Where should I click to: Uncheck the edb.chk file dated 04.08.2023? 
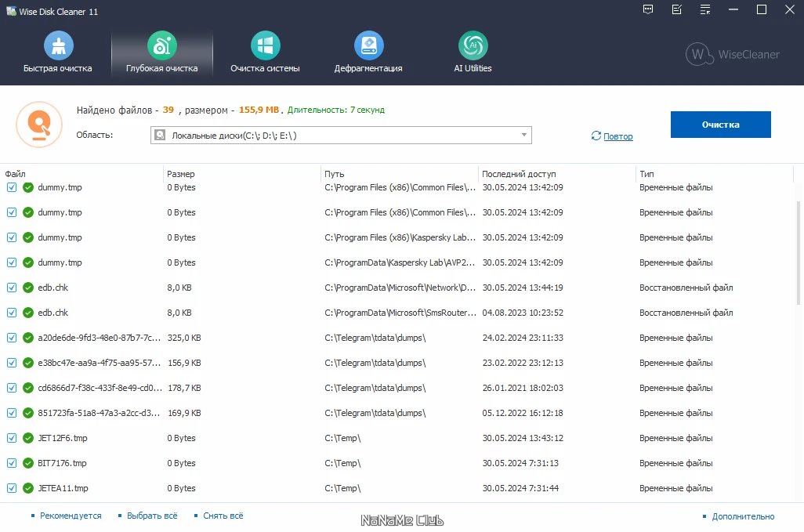coord(11,313)
